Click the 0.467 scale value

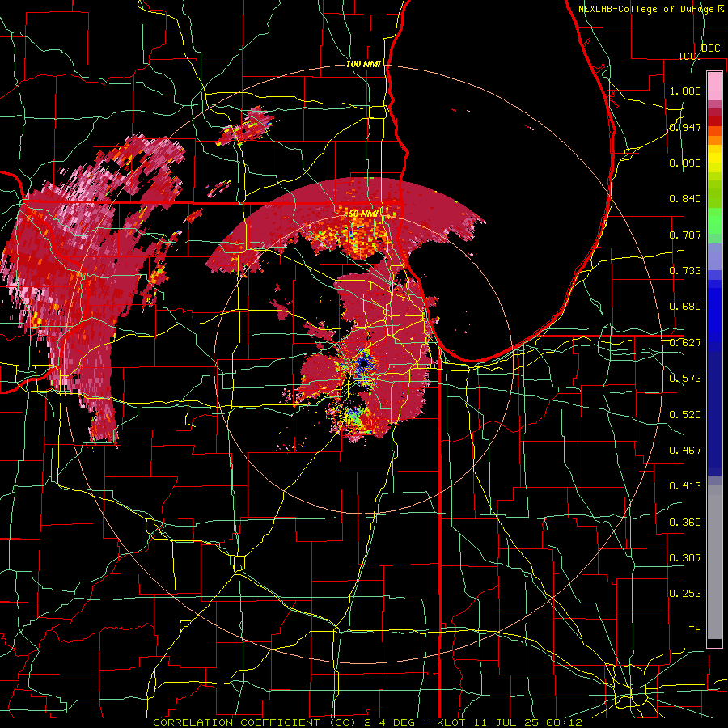pos(685,451)
